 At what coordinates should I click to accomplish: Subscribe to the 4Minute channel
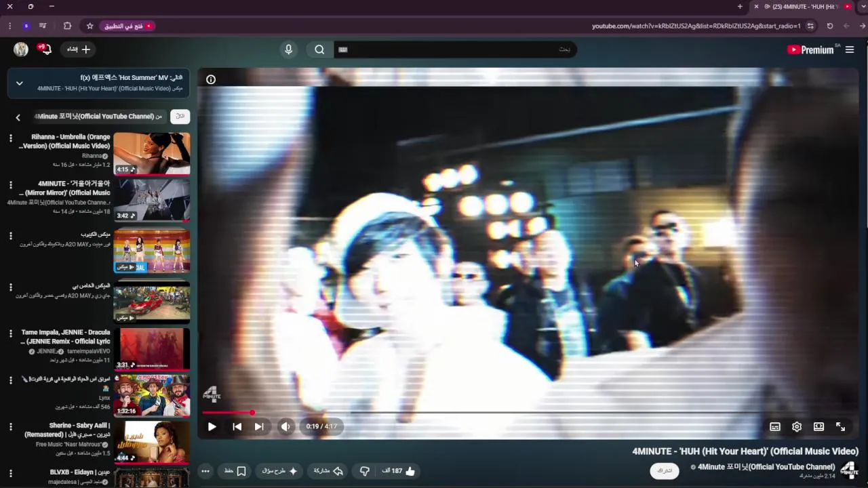665,470
